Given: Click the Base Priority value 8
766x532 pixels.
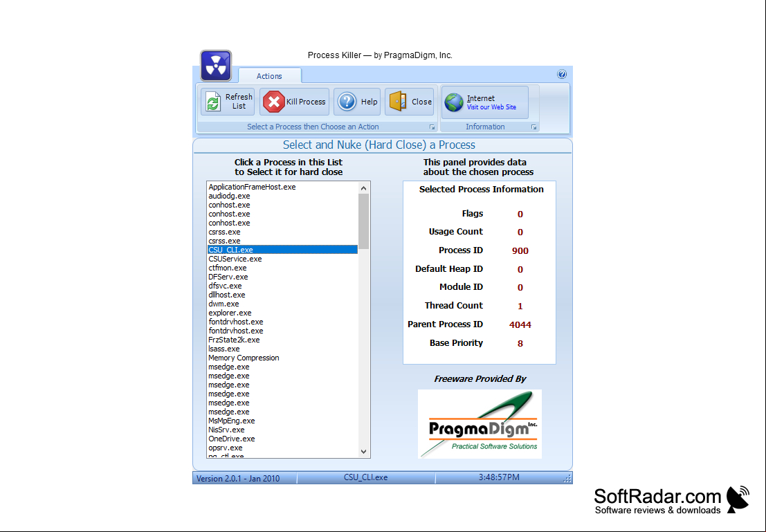Looking at the screenshot, I should [520, 343].
